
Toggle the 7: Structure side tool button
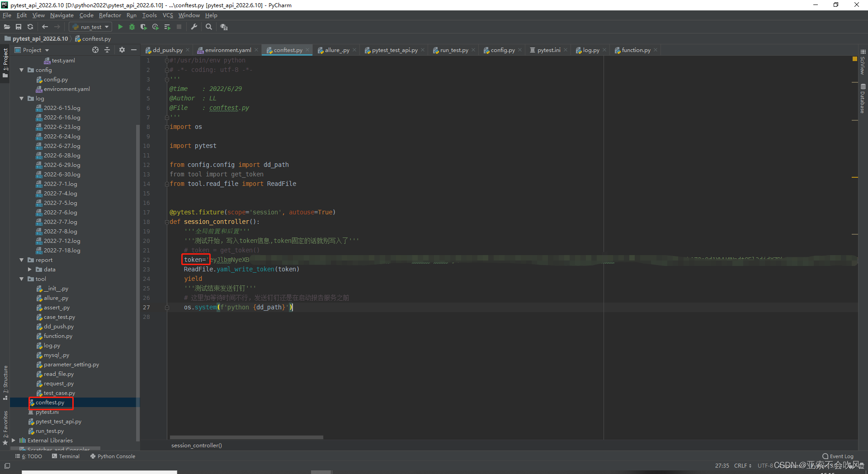(5, 383)
